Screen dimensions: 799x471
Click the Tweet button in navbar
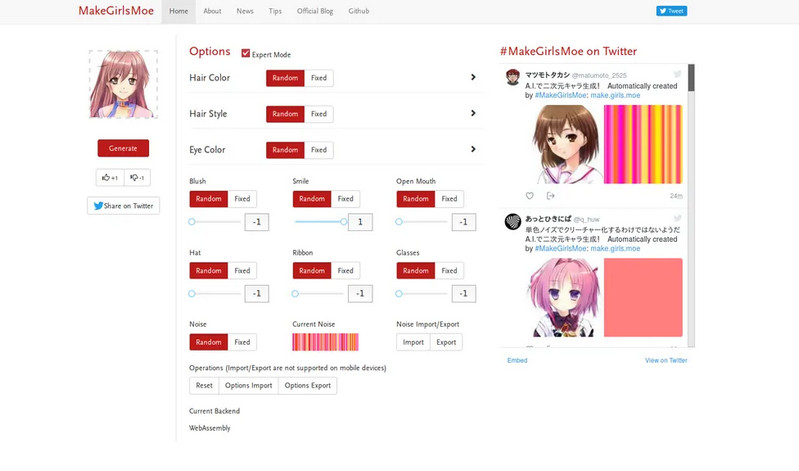pyautogui.click(x=672, y=11)
